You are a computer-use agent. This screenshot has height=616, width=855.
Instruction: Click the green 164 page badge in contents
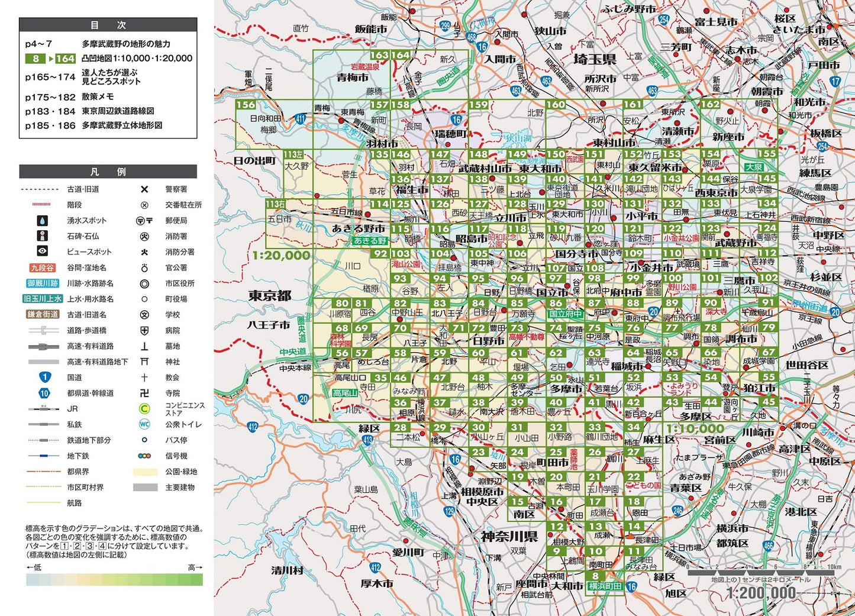pyautogui.click(x=66, y=59)
